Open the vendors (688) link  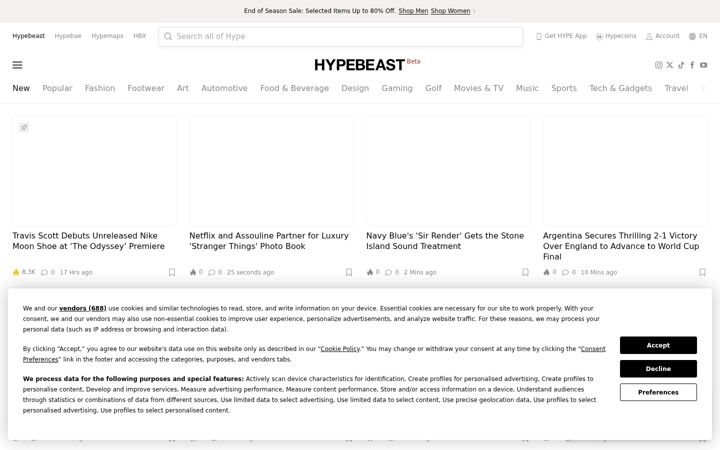click(x=83, y=309)
